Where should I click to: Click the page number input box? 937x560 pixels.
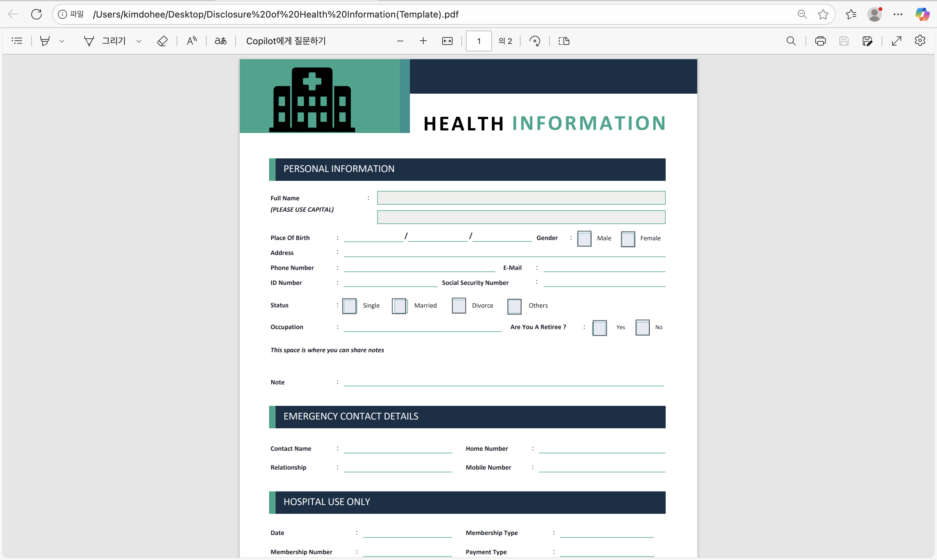[x=479, y=41]
